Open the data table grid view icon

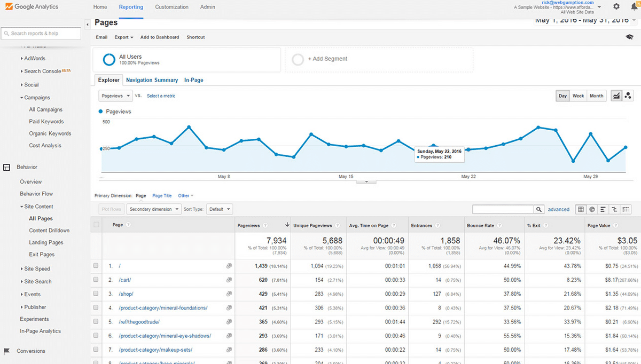(x=581, y=209)
